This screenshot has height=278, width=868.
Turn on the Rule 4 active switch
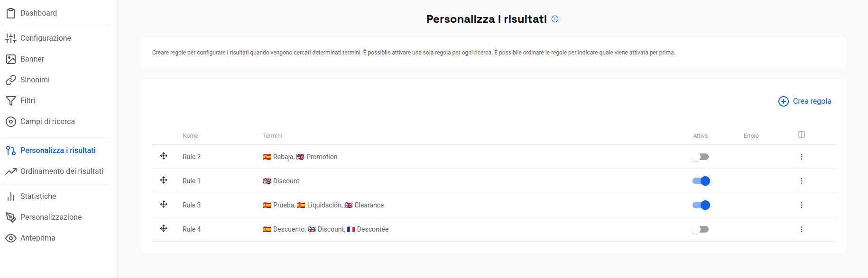700,229
